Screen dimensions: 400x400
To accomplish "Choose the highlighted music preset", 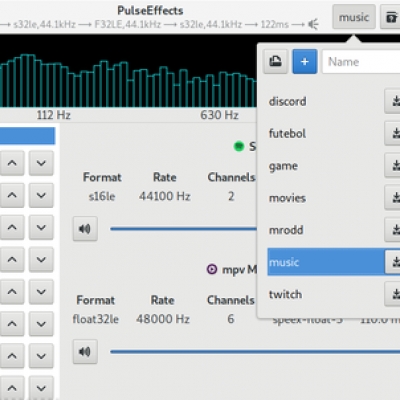I will [x=326, y=262].
